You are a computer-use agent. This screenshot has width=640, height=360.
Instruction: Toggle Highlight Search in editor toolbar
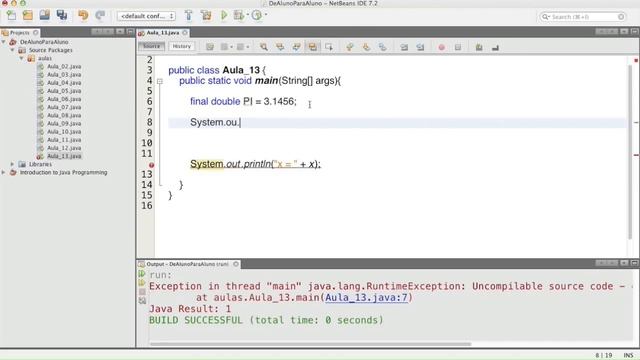pos(313,47)
